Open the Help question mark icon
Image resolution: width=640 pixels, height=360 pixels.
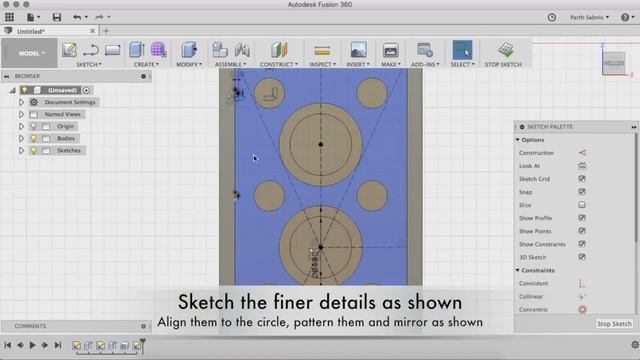pos(625,17)
